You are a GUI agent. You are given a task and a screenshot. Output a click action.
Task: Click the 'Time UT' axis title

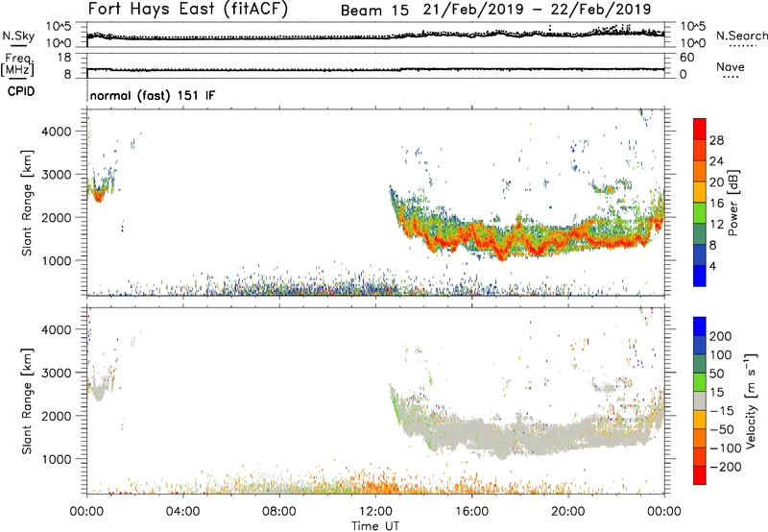coord(375,526)
